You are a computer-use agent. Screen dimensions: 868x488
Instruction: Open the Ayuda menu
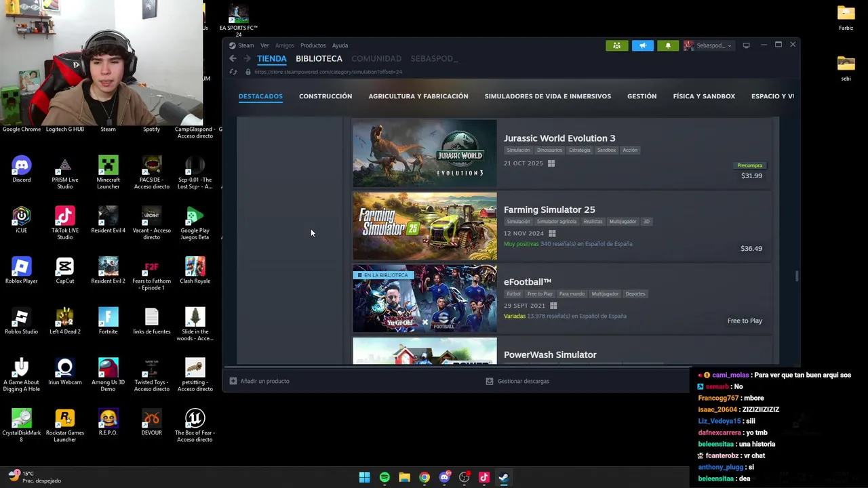[340, 45]
